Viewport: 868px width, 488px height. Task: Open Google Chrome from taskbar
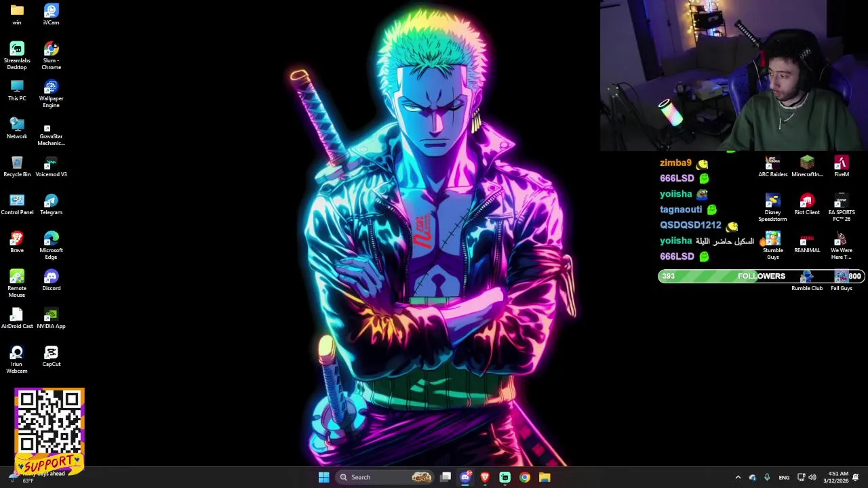[525, 477]
